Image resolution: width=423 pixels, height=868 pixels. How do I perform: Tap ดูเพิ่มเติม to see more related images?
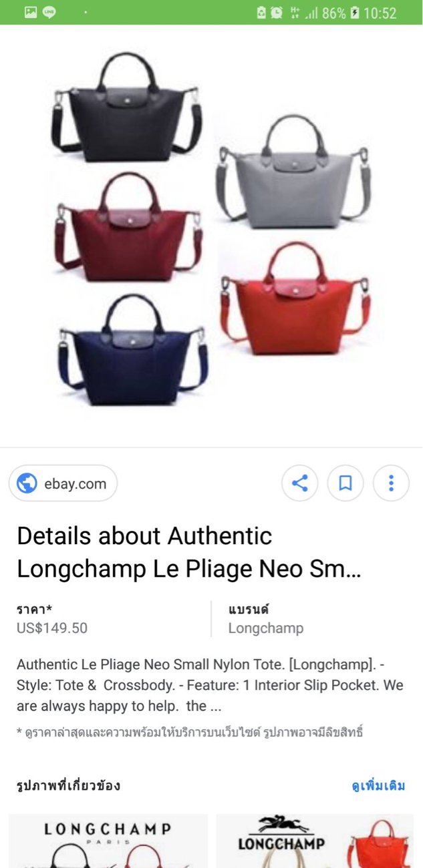[378, 785]
